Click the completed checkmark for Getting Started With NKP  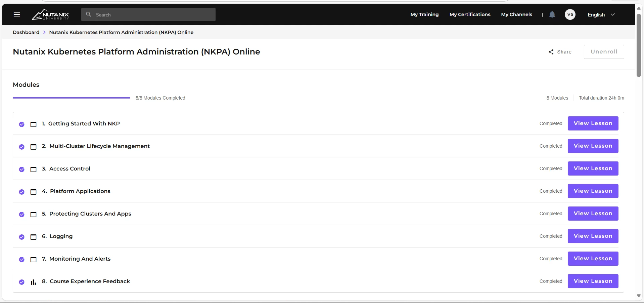pyautogui.click(x=22, y=124)
